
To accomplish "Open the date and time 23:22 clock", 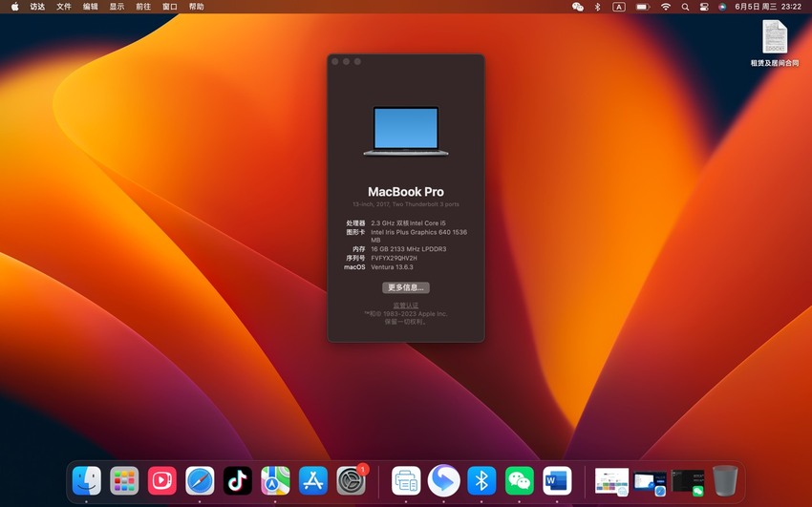I will click(768, 7).
